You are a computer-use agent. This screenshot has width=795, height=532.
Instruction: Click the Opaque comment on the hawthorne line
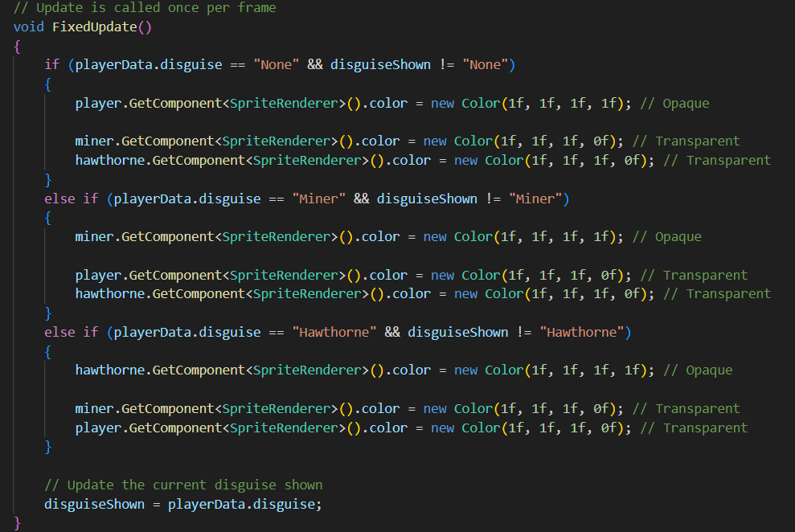point(709,370)
